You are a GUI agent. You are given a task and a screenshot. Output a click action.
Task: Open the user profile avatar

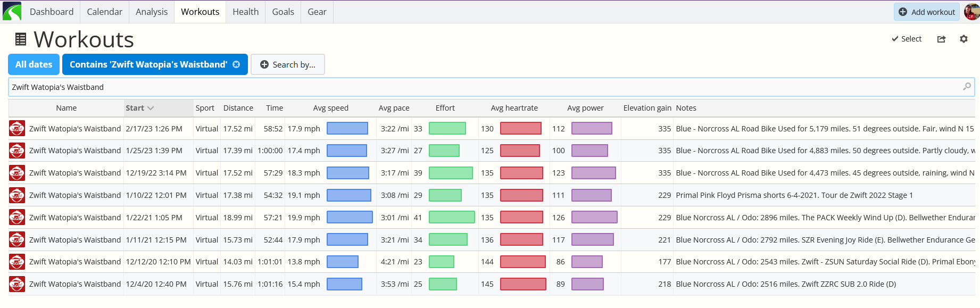coord(971,12)
